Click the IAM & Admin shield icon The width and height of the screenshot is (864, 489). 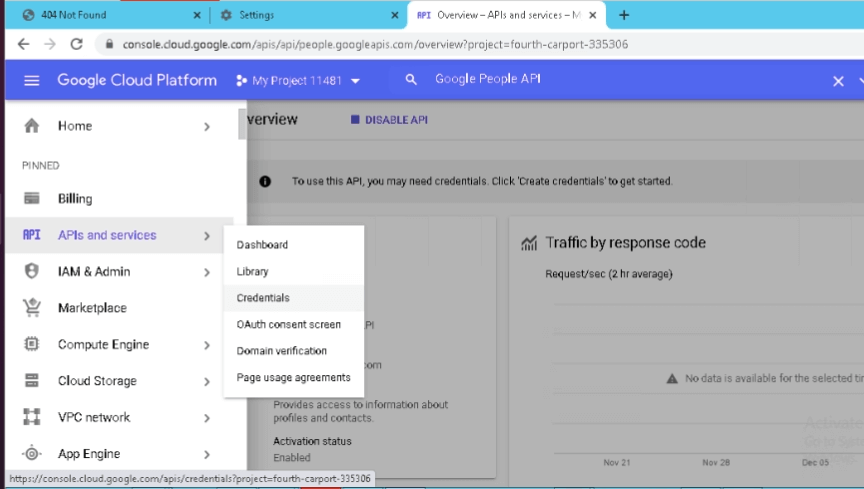pos(31,271)
